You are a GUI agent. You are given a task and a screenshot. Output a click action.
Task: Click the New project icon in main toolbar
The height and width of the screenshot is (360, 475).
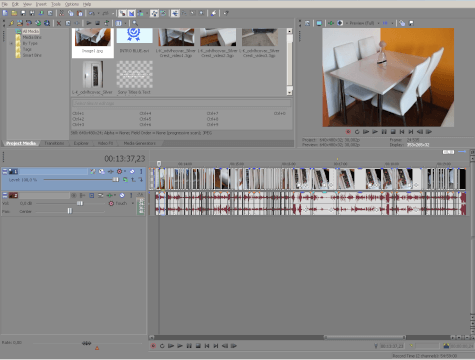coord(5,13)
